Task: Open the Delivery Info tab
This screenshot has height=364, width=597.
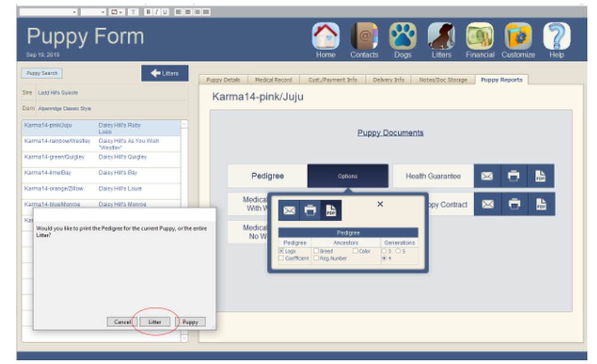Action: (389, 79)
